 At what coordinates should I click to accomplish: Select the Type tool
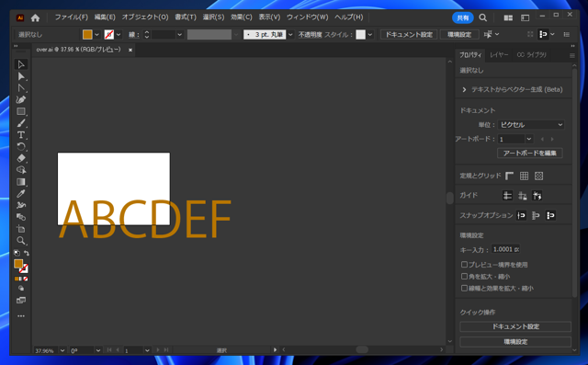click(x=21, y=135)
